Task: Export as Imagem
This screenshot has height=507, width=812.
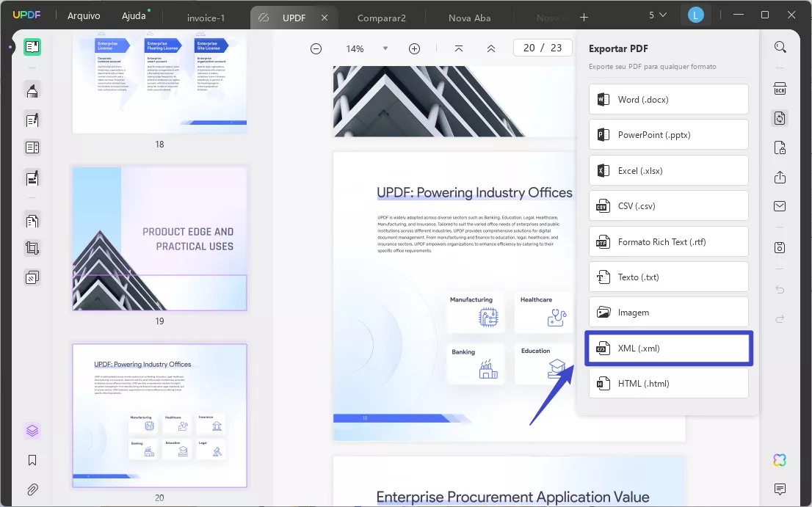Action: pos(669,312)
